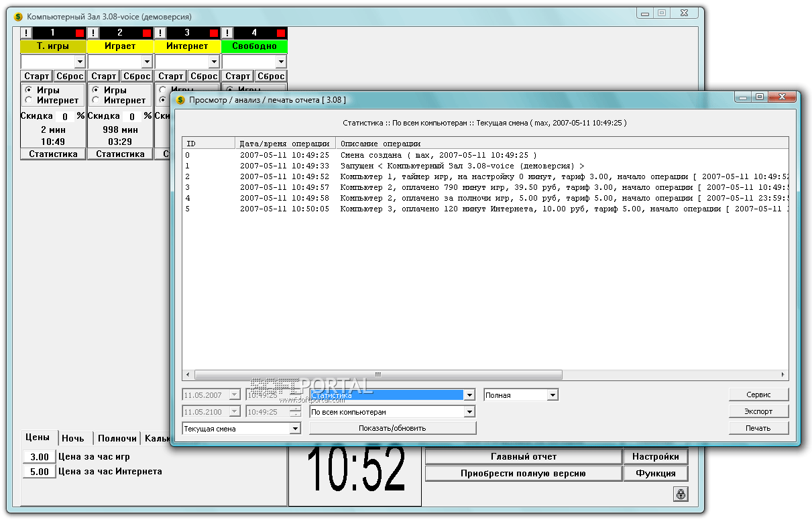
Task: Click the red indicator square on computer 4
Action: click(281, 33)
